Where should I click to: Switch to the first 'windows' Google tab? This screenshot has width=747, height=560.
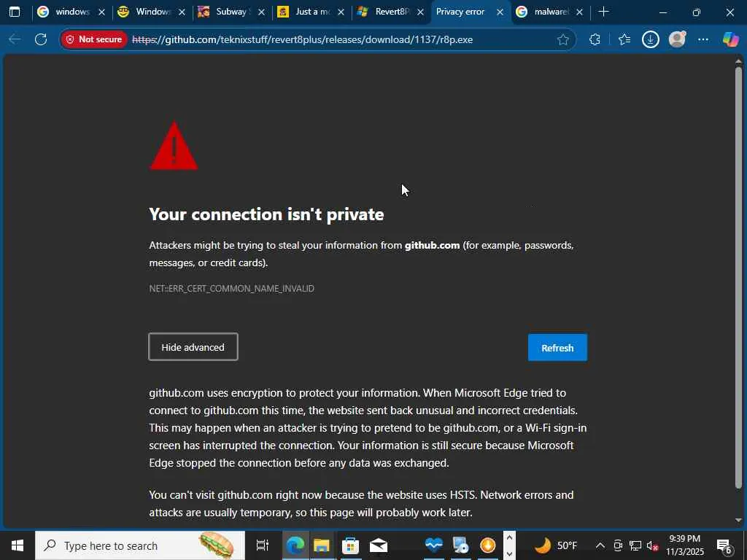[65, 12]
